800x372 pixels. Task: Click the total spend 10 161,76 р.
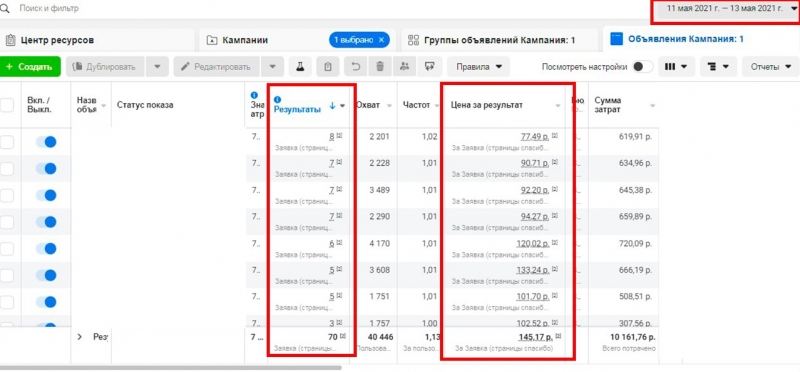633,337
